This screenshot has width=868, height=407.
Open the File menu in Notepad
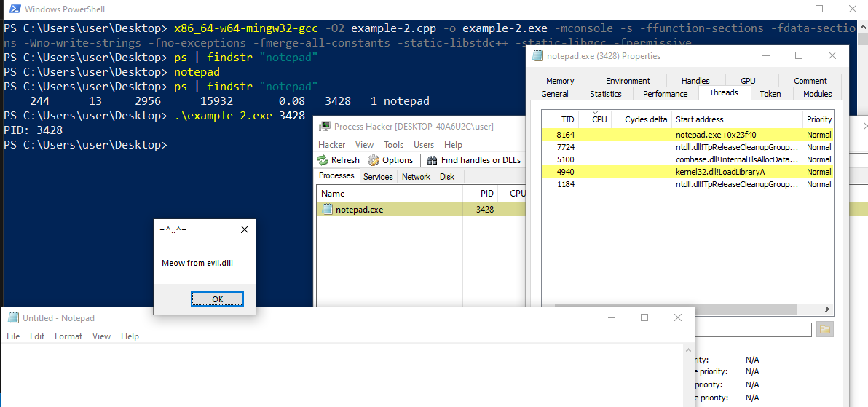[x=13, y=336]
